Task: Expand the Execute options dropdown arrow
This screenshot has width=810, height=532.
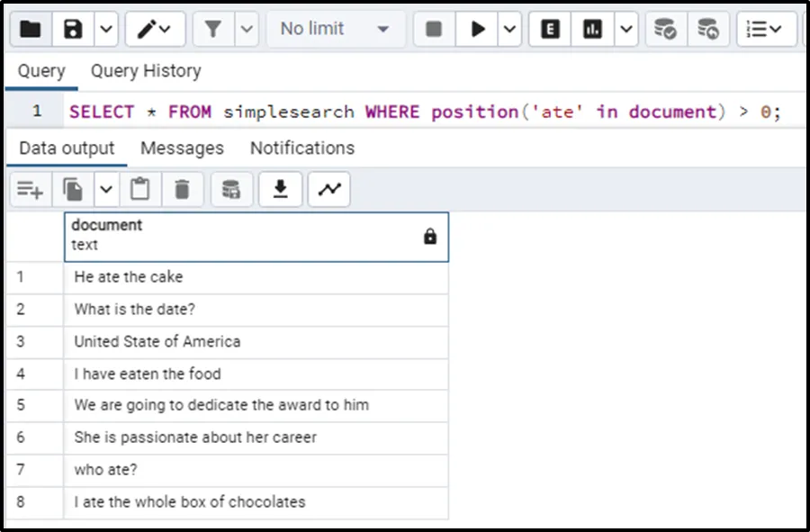Action: click(x=509, y=30)
